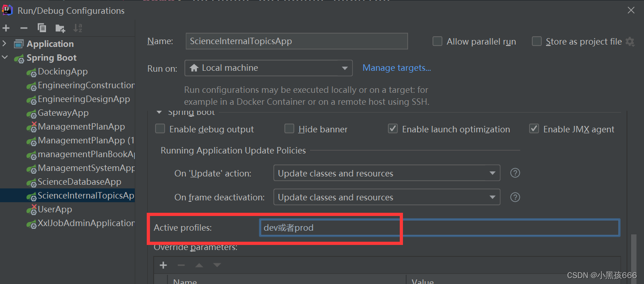Move override parameter down
Screen dimensions: 644x284
(217, 265)
